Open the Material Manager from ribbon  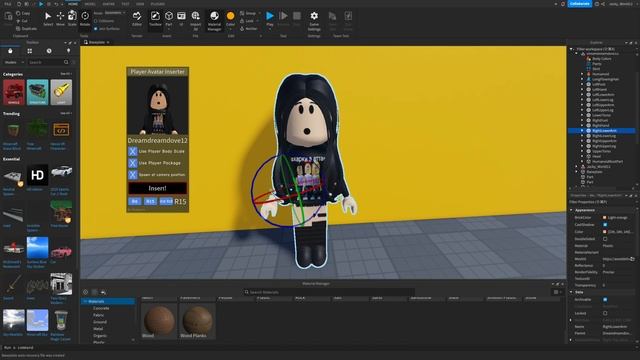pyautogui.click(x=214, y=20)
